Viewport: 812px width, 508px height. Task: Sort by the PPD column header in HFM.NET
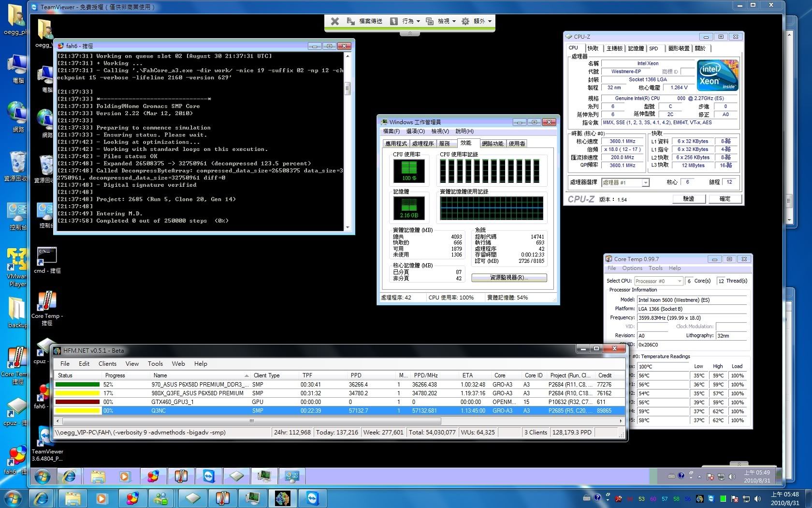(372, 375)
